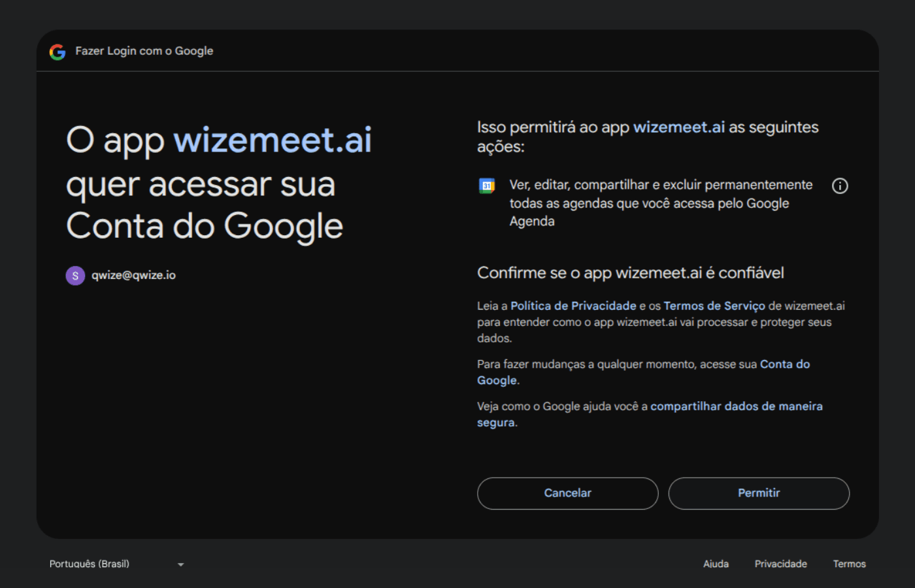
Task: Click wizemeet.ai link in permissions heading
Action: [678, 127]
